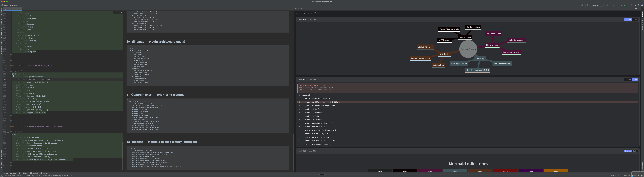Select Code view for Block #11
Viewport: 644px width, 177px height.
(x=634, y=79)
